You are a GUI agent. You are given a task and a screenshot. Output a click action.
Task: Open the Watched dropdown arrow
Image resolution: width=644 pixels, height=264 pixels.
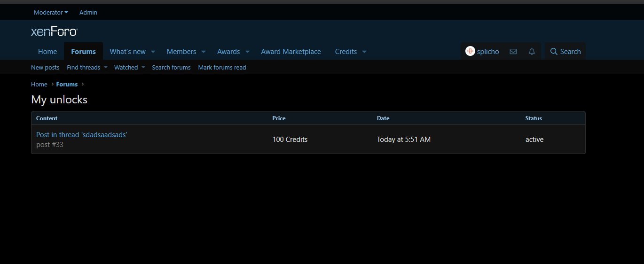click(x=143, y=68)
